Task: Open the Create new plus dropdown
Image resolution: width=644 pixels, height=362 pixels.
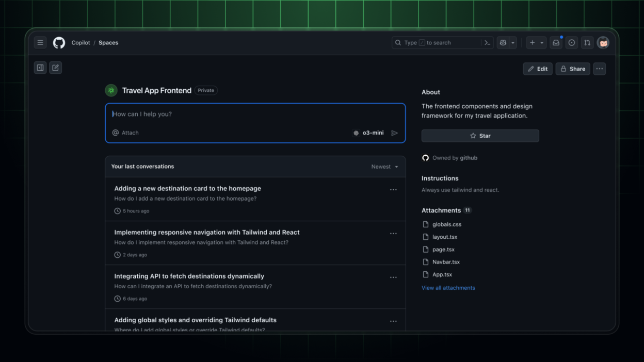Action: 537,43
